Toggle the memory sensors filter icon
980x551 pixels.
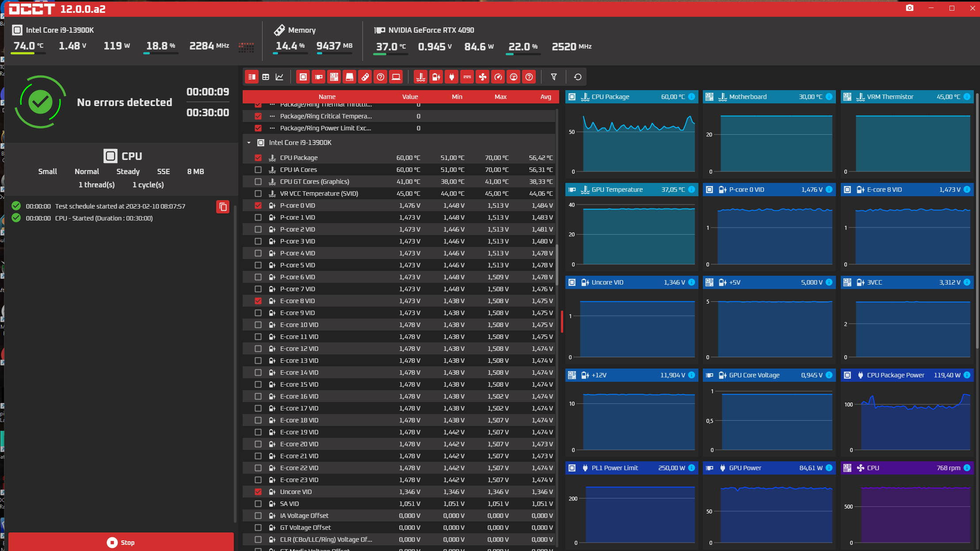365,77
